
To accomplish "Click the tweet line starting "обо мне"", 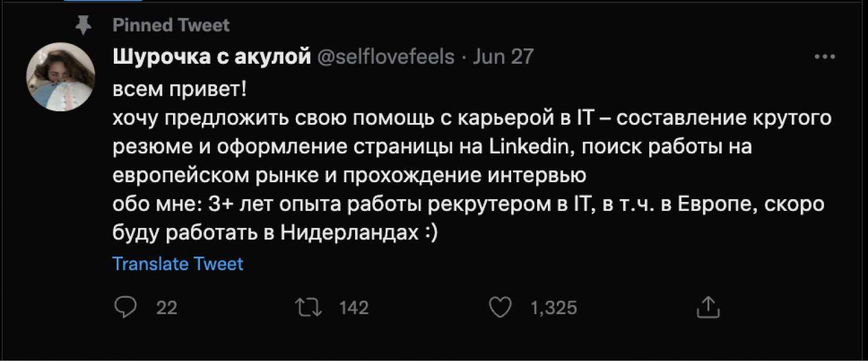I will point(468,205).
